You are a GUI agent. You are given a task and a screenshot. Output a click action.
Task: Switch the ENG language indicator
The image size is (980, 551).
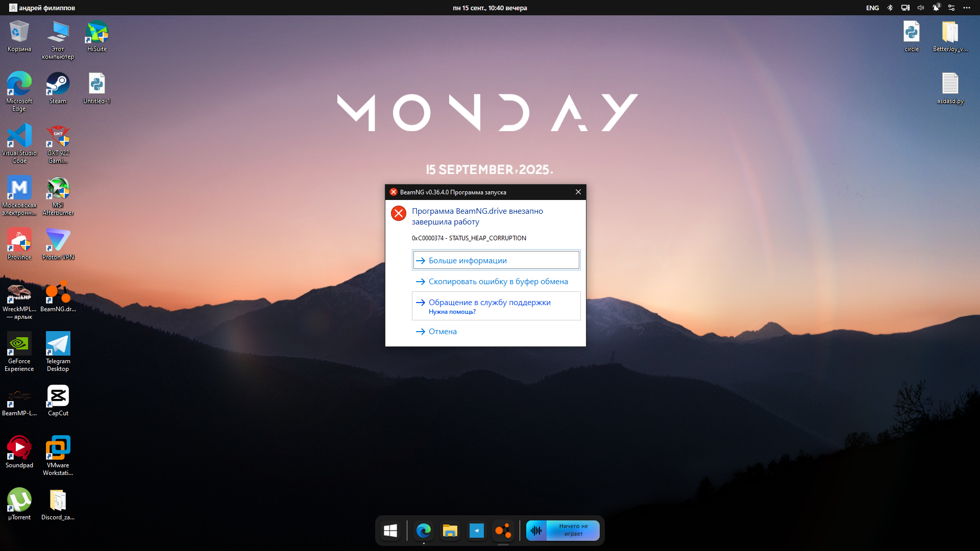point(872,8)
